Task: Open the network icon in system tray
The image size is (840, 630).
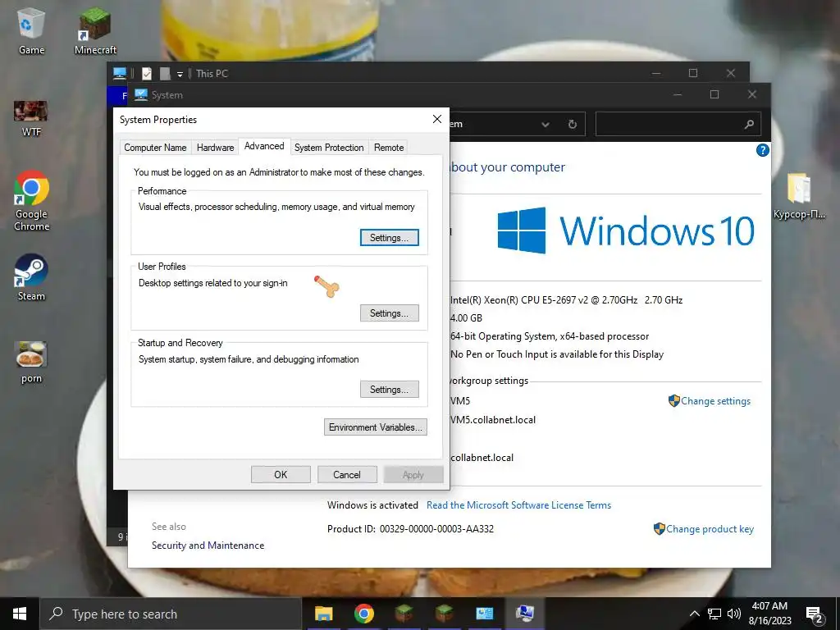Action: pyautogui.click(x=714, y=614)
